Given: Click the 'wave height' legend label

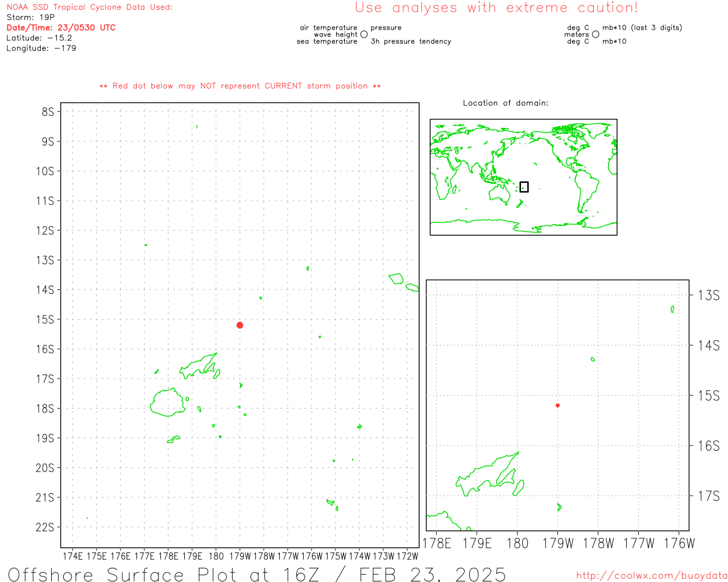Looking at the screenshot, I should [336, 35].
